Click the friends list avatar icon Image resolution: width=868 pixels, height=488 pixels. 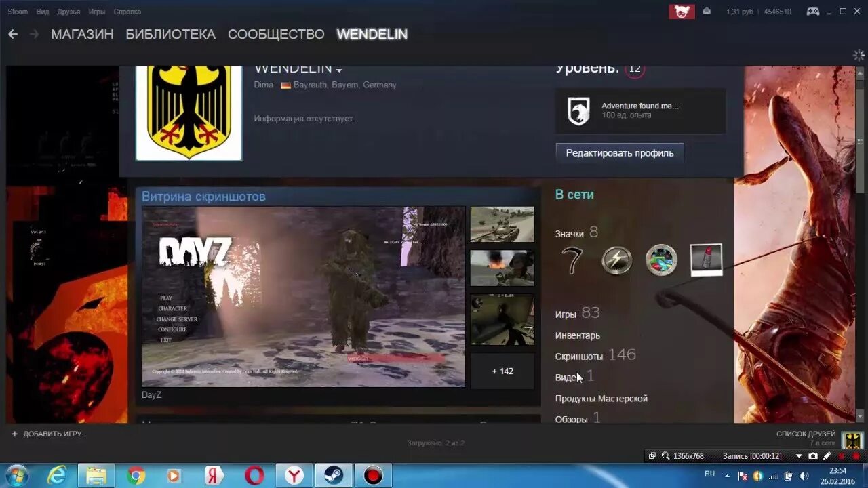pyautogui.click(x=852, y=439)
